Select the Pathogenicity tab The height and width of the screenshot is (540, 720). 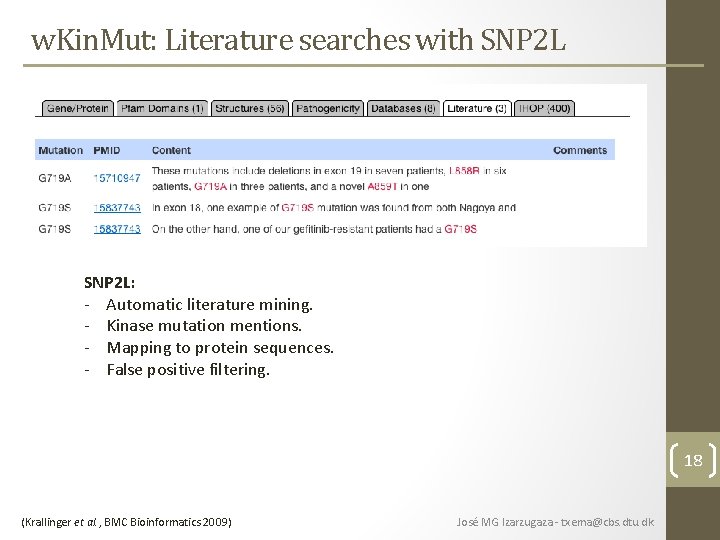pos(328,108)
